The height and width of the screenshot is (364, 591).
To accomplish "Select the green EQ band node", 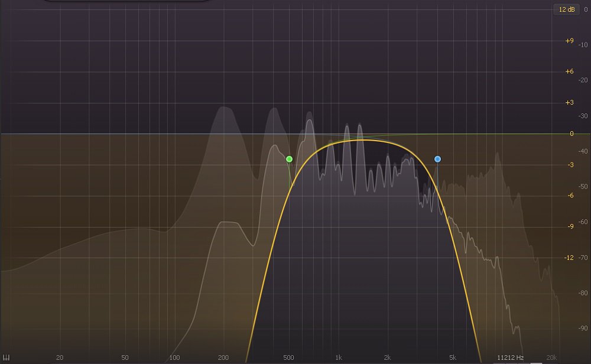I will point(289,159).
